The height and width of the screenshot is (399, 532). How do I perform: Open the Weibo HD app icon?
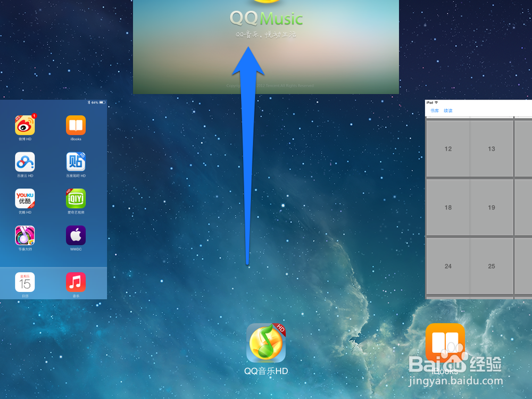pyautogui.click(x=25, y=125)
